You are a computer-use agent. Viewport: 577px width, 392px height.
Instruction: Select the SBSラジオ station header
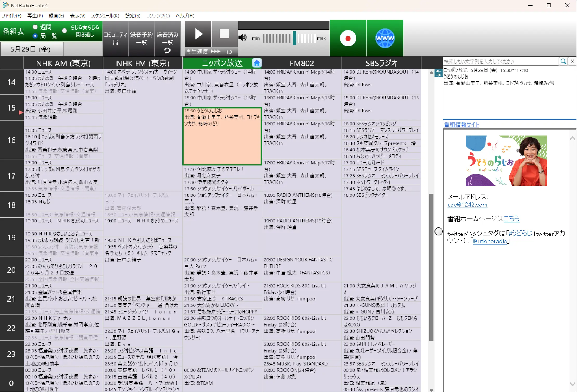pyautogui.click(x=381, y=63)
